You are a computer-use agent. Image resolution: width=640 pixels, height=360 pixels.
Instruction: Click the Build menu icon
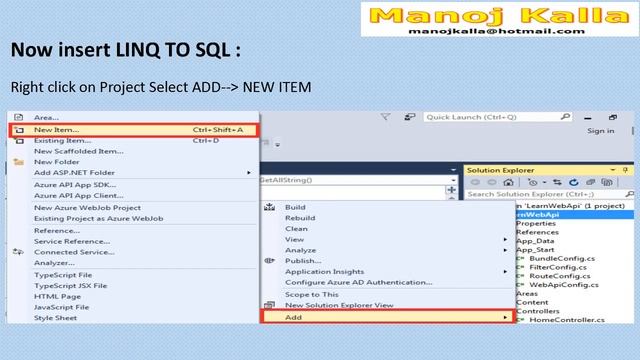pyautogui.click(x=269, y=207)
